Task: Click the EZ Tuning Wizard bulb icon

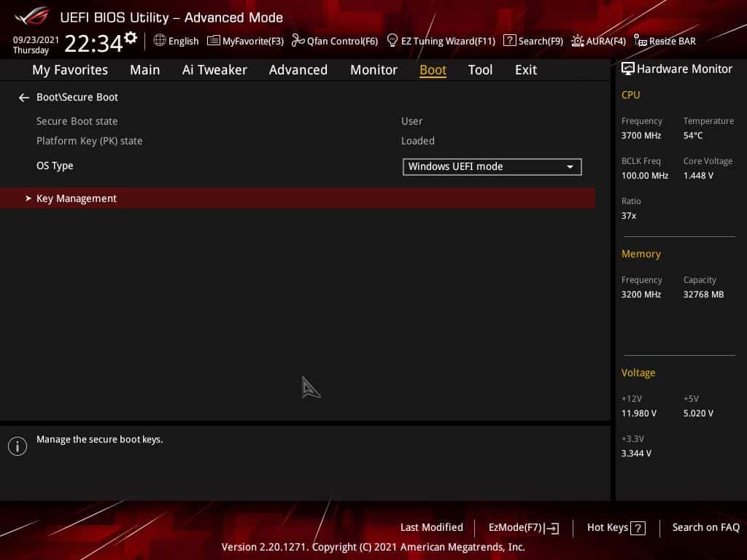Action: click(x=392, y=41)
